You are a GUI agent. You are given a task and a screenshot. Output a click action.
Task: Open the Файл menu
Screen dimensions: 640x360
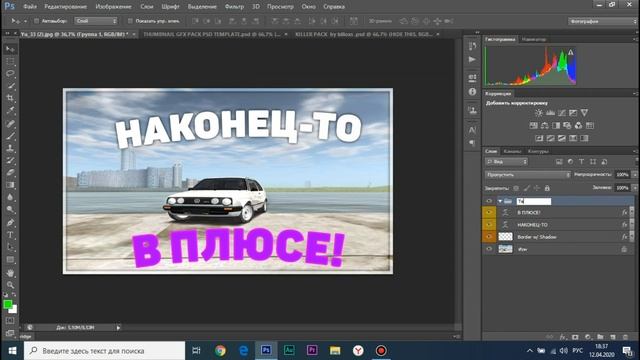[30, 7]
